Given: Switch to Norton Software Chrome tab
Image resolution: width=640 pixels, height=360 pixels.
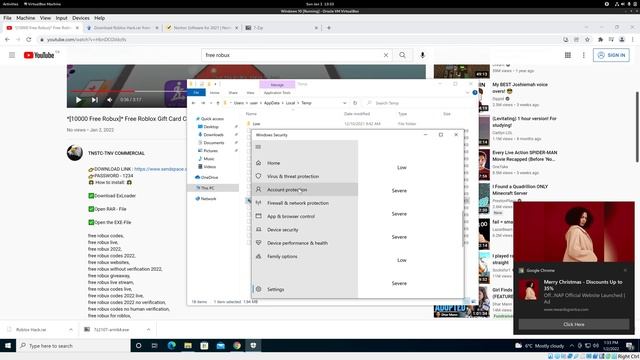Looking at the screenshot, I should click(202, 28).
